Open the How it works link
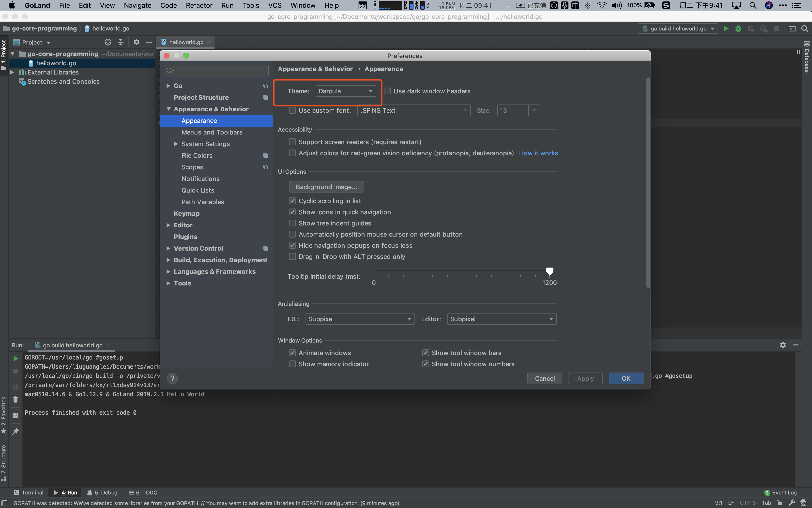 pos(538,153)
